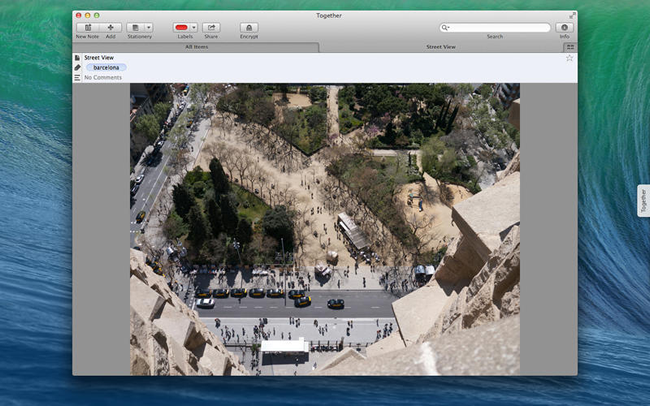Click the Encrypt lock icon
The image size is (650, 406).
249,28
